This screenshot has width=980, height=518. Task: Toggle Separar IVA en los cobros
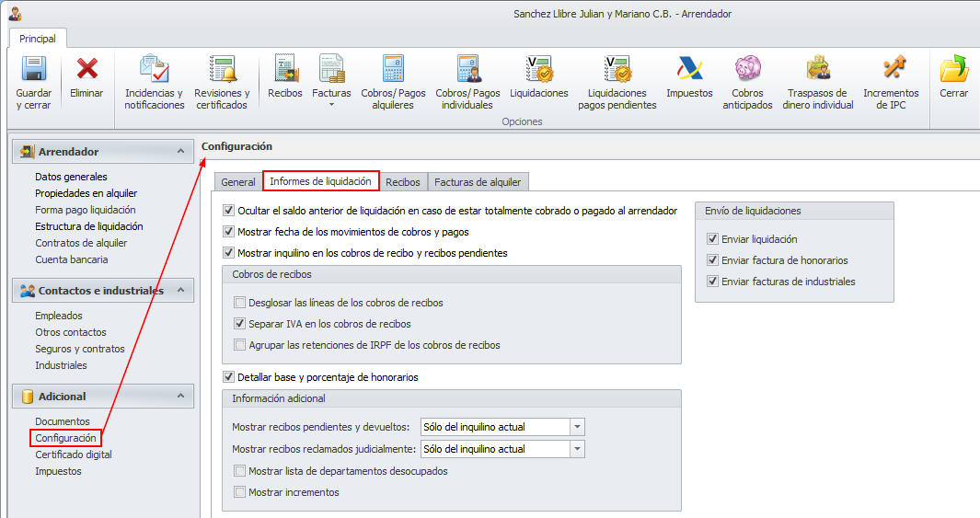239,324
